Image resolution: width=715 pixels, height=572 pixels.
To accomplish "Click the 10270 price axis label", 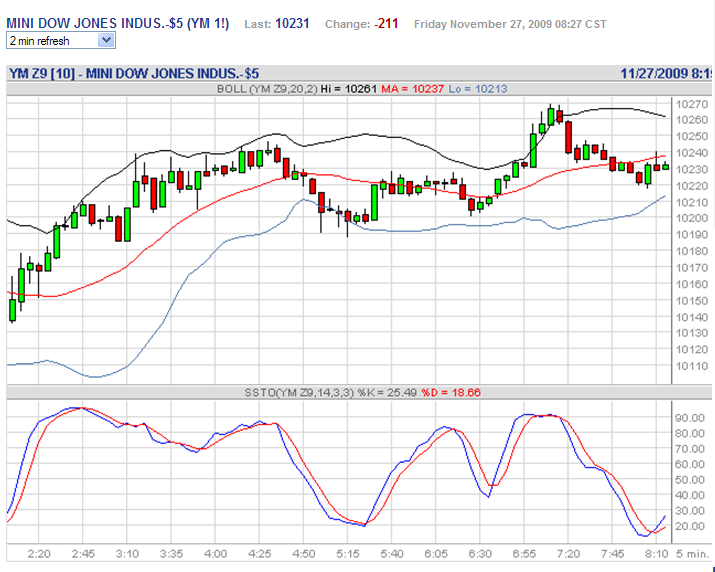I will 692,104.
